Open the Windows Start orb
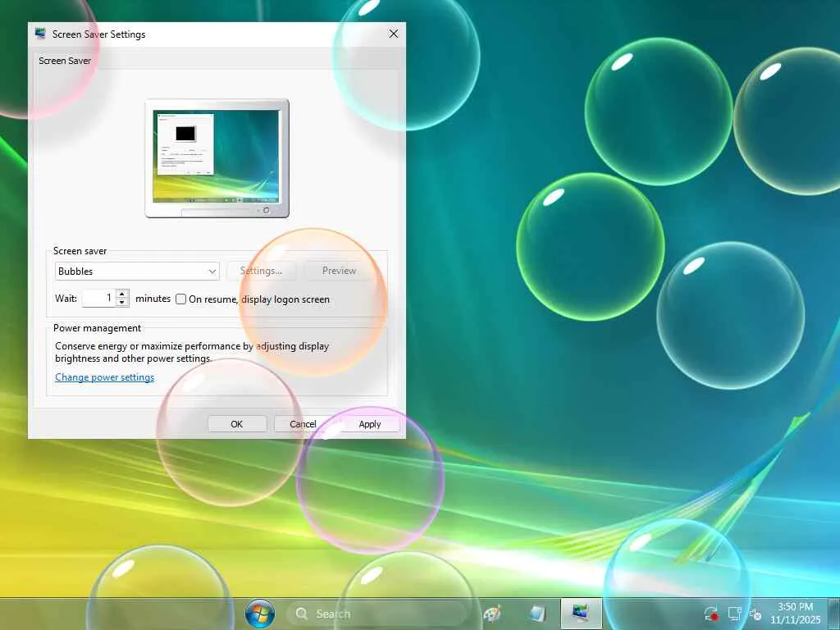Screen dimensions: 840x630 [x=260, y=614]
